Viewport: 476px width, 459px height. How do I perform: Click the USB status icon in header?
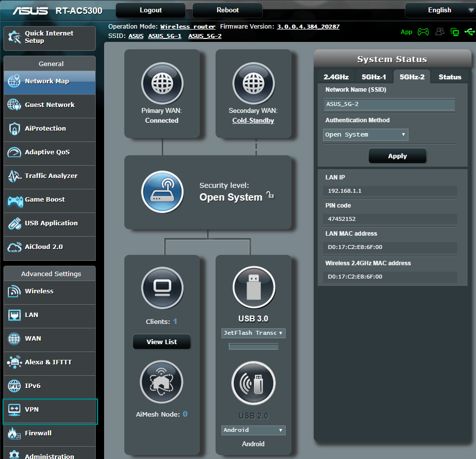470,32
